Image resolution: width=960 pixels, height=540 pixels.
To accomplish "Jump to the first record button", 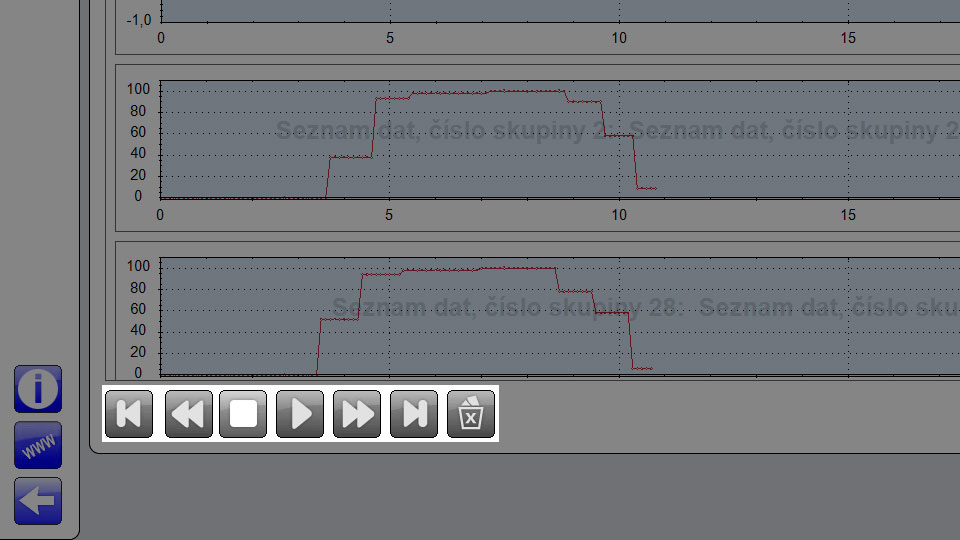I will 129,414.
